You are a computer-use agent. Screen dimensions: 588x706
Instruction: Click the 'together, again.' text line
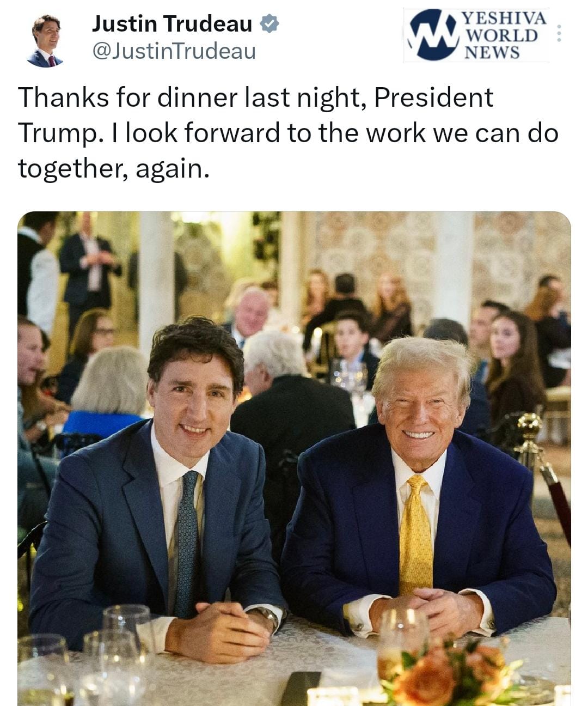coord(114,168)
